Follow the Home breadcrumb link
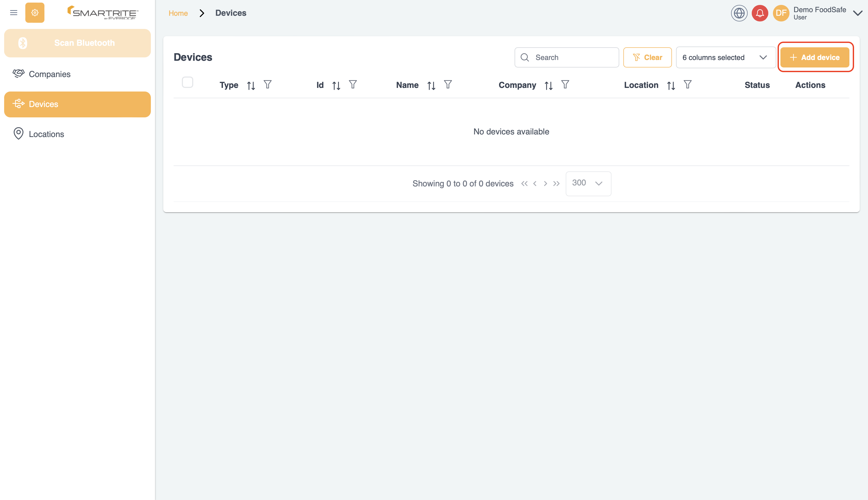This screenshot has width=868, height=500. [x=178, y=13]
